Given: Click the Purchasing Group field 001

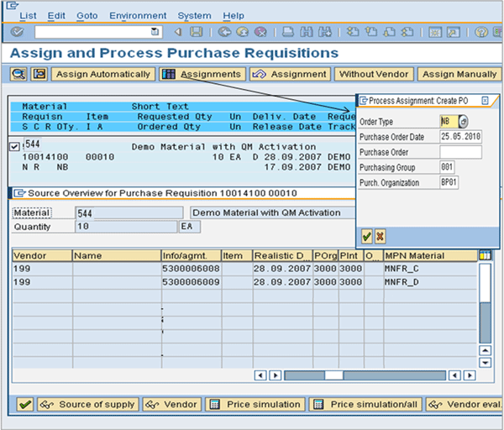Looking at the screenshot, I should [x=447, y=167].
